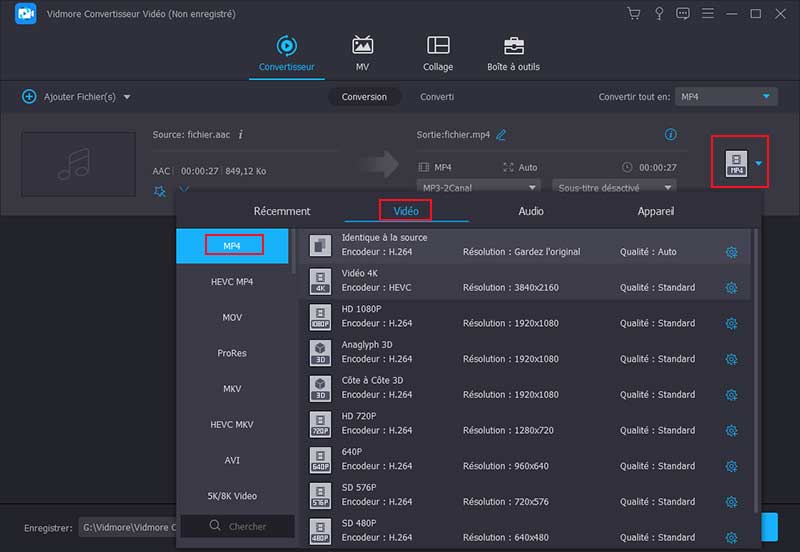Choose Identique à la source preset

click(x=524, y=245)
